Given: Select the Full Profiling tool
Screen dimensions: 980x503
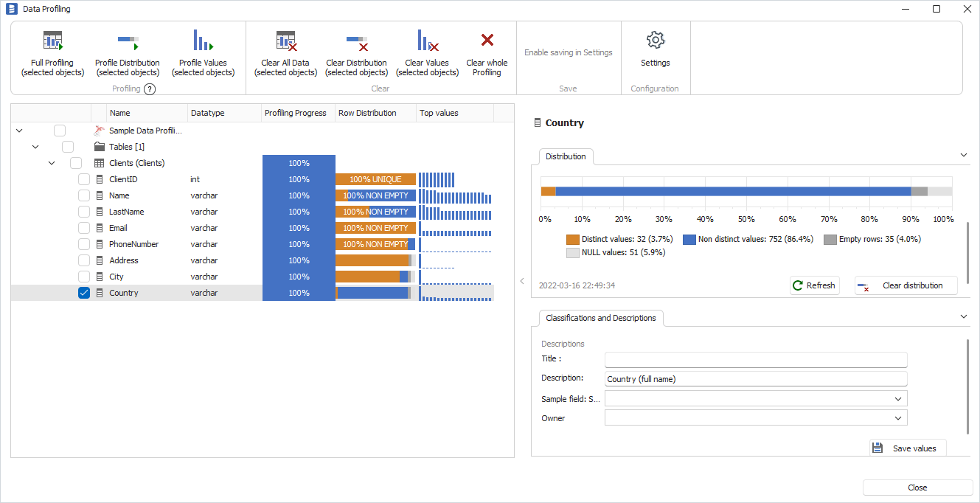Looking at the screenshot, I should (x=52, y=52).
